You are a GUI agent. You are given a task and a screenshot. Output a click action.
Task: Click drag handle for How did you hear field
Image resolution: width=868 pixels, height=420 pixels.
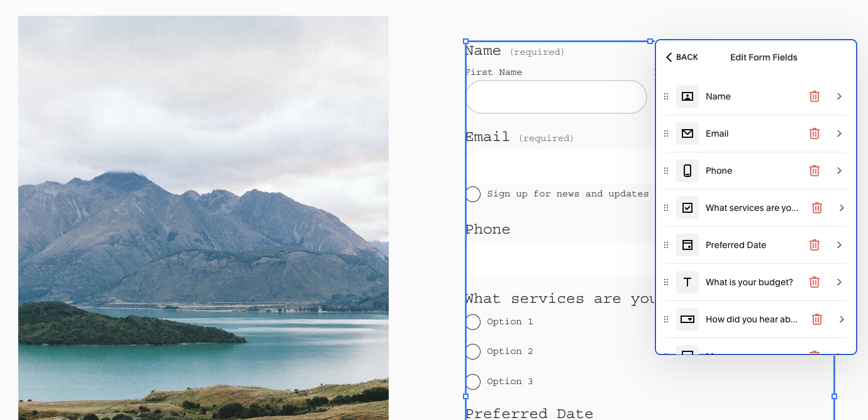coord(667,319)
